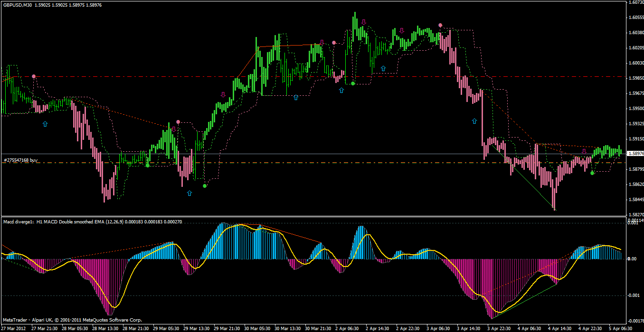Click green dot signal at 28 Mar 21:30

148,166
